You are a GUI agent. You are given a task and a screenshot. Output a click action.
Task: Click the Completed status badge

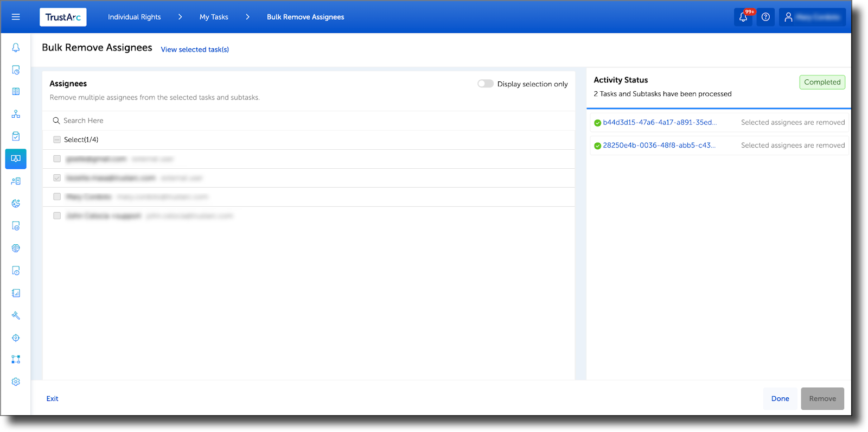[822, 82]
